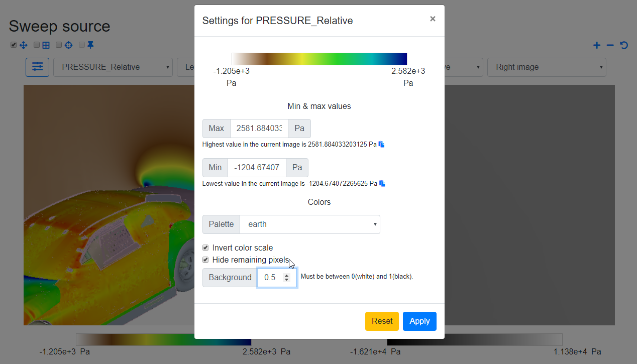Click the -1.621e+4 Pa legend value
The image size is (637, 364).
375,352
